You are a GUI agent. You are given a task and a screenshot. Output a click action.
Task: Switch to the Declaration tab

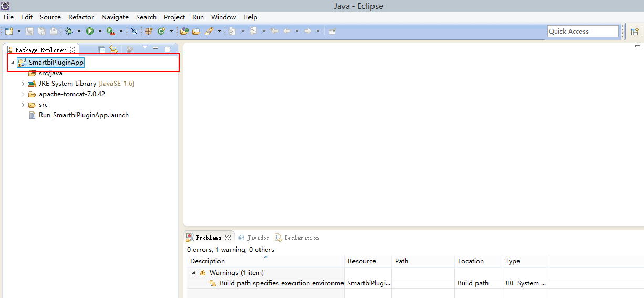click(297, 238)
